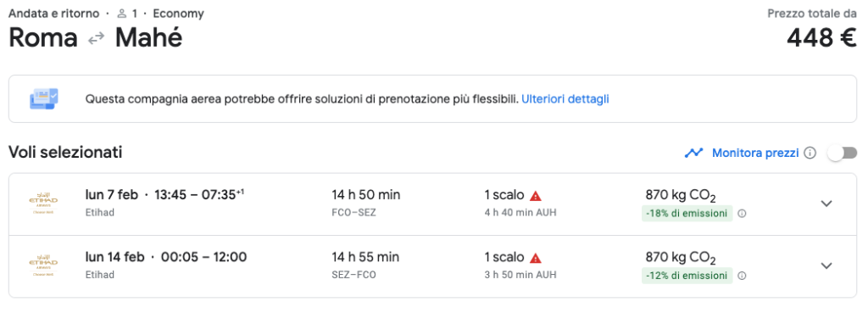Click the 448 € total price

tap(821, 38)
